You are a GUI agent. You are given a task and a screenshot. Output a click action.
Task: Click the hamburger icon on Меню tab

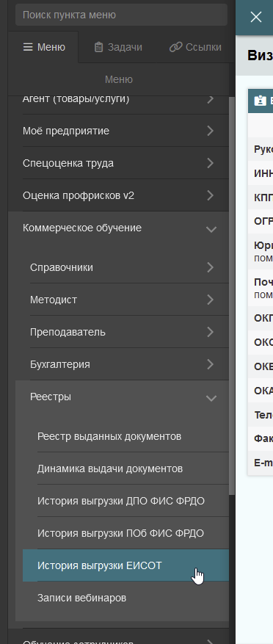coord(28,47)
